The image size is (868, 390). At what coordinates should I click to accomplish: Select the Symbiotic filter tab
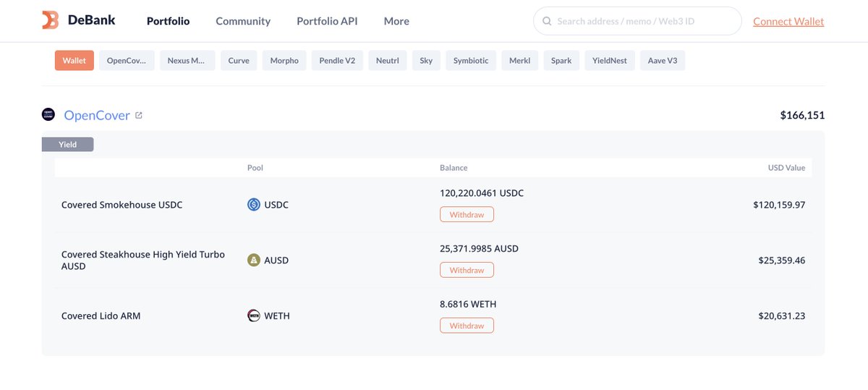point(471,61)
